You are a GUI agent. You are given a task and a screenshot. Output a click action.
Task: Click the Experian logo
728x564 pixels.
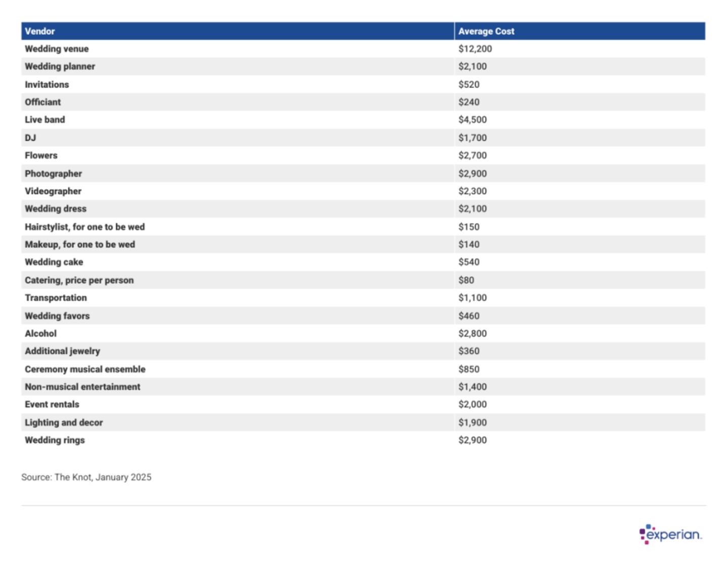point(670,534)
